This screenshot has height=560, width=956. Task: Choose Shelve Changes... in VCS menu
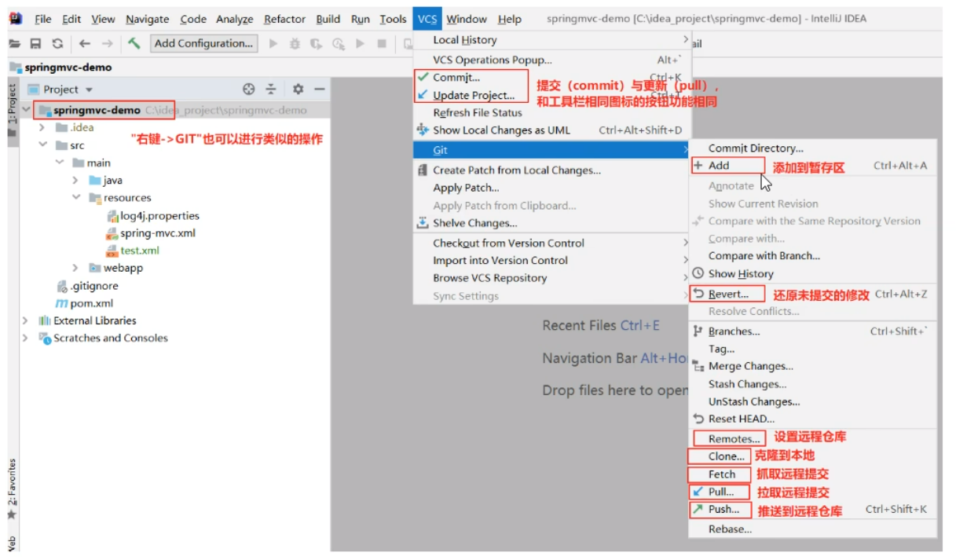551,223
